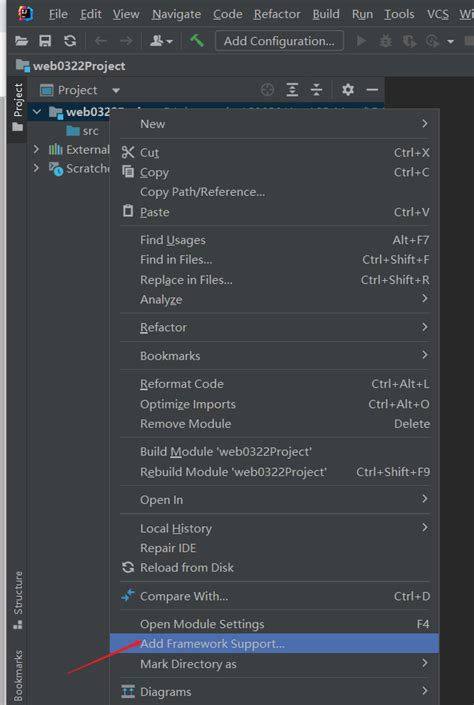Click the Open folder toolbar icon
474x705 pixels.
coord(21,41)
